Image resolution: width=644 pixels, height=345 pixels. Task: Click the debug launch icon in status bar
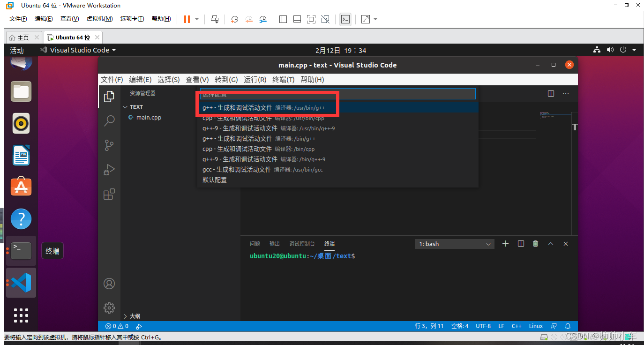pos(139,326)
